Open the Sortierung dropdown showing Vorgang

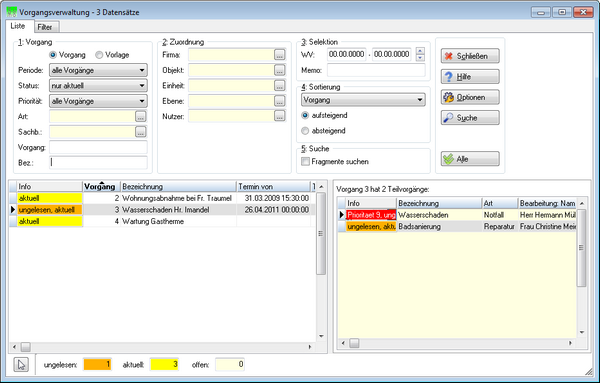363,100
